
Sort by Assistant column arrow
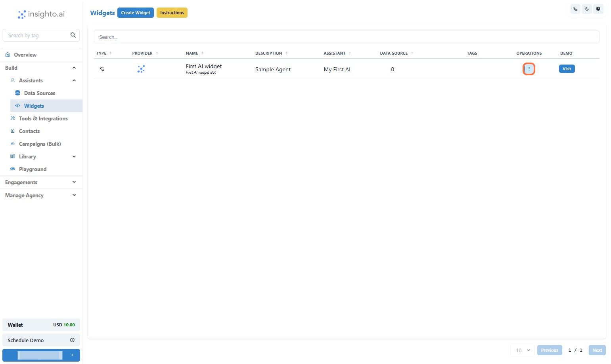pyautogui.click(x=350, y=53)
